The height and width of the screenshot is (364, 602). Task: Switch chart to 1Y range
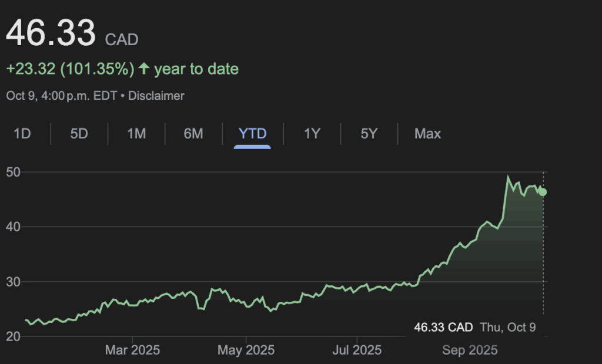tap(312, 133)
